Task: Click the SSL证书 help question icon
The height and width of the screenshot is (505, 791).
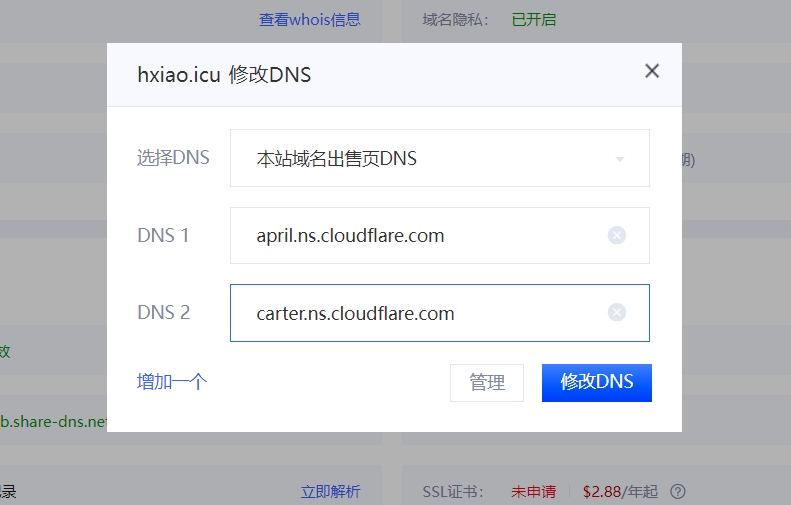Action: click(x=678, y=491)
